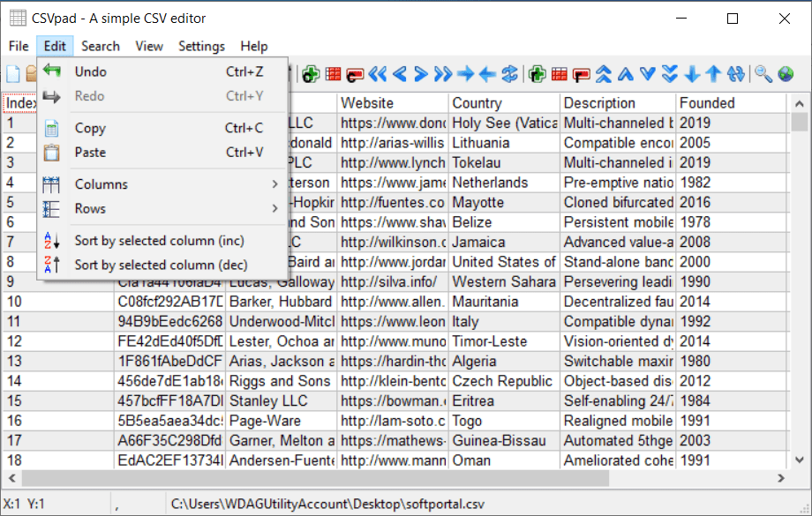Select the cell containing 'Guinea-Bissau'
The image size is (812, 516).
coord(504,441)
